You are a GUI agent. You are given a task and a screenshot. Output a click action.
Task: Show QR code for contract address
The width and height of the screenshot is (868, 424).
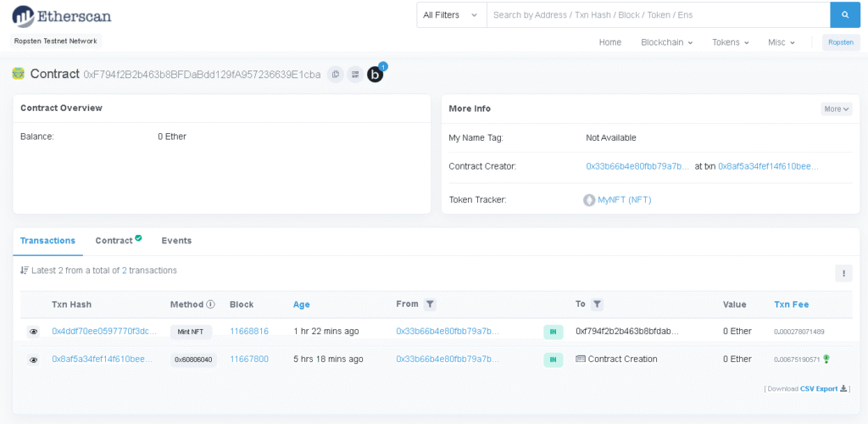355,74
